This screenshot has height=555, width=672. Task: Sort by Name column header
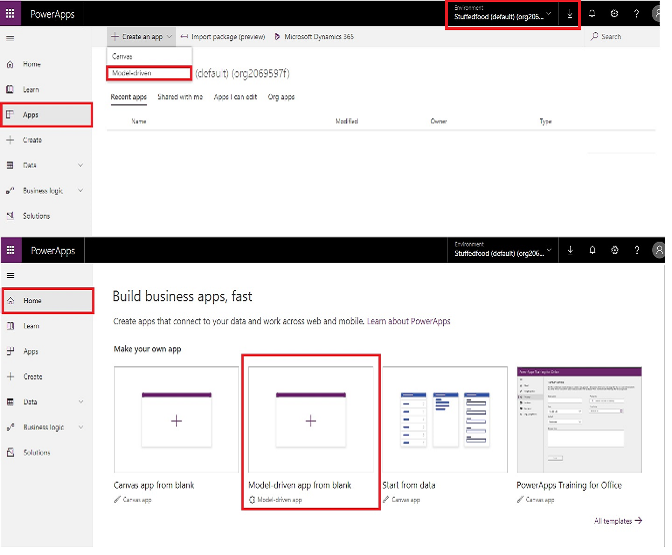139,122
